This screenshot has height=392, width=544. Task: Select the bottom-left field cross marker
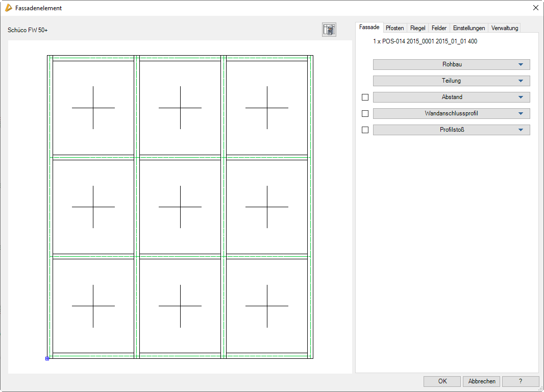pyautogui.click(x=93, y=306)
